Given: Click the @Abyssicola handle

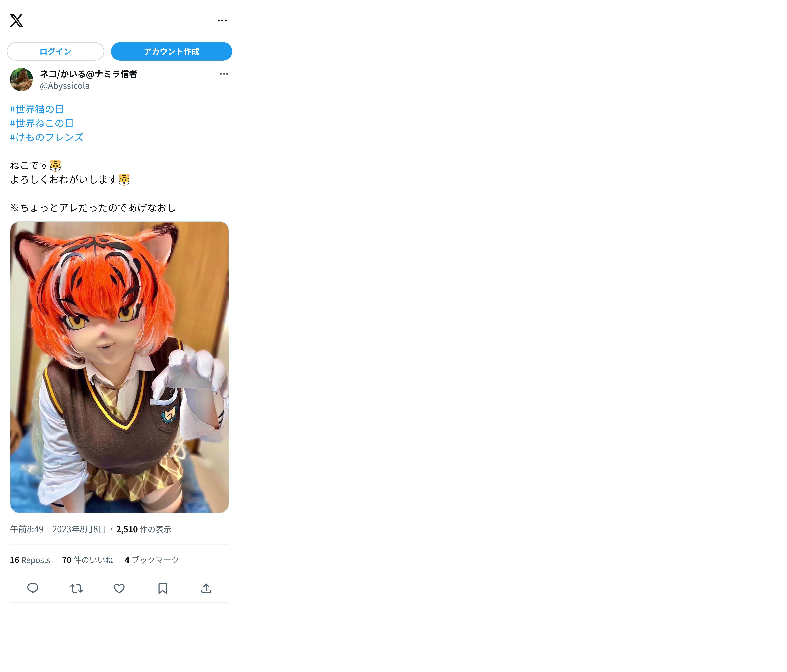Looking at the screenshot, I should click(x=65, y=86).
